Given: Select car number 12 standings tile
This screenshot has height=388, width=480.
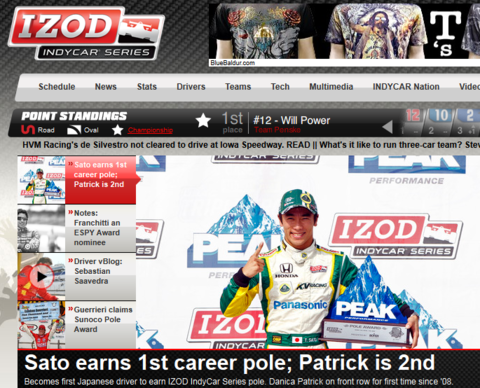Looking at the screenshot, I should coord(413,122).
